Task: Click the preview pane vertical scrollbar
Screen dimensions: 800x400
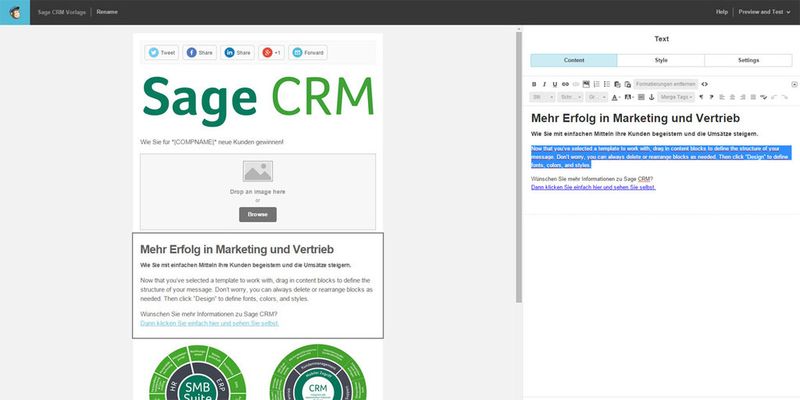Action: [519, 167]
